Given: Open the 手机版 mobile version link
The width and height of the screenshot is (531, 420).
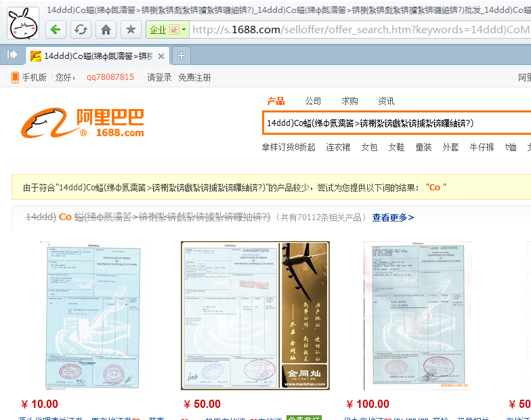Looking at the screenshot, I should [28, 77].
